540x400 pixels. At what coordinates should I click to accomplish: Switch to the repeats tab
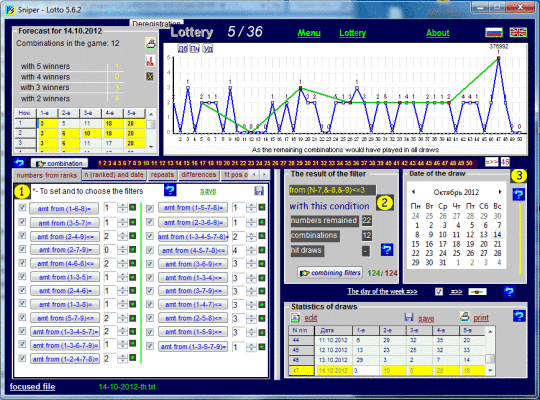[x=162, y=175]
